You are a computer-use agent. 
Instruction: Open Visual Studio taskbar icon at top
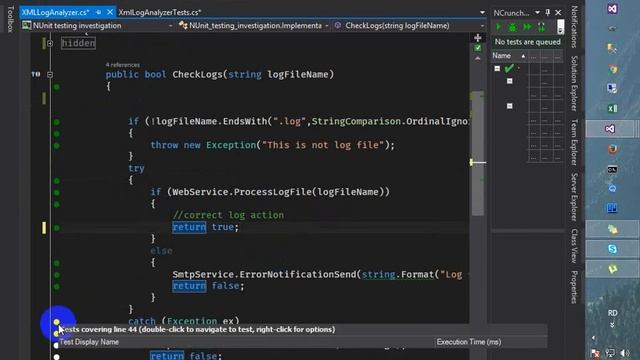tap(612, 9)
